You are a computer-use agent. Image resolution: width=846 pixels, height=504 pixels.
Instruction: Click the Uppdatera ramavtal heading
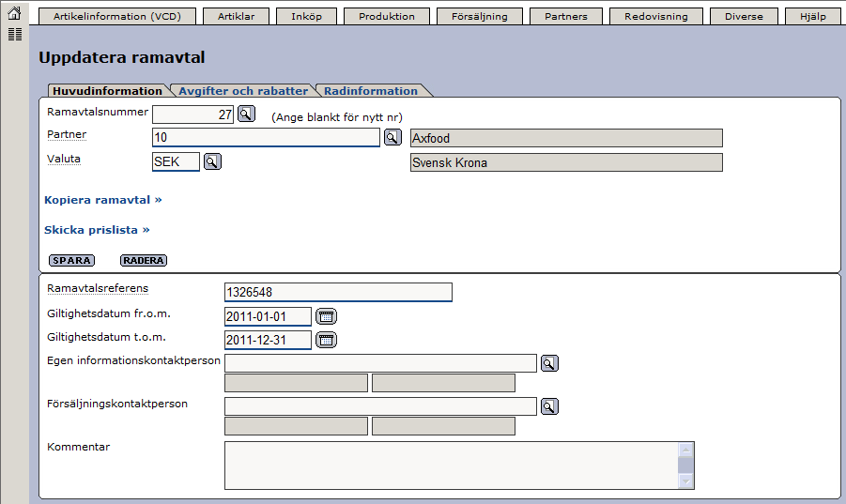pos(122,57)
